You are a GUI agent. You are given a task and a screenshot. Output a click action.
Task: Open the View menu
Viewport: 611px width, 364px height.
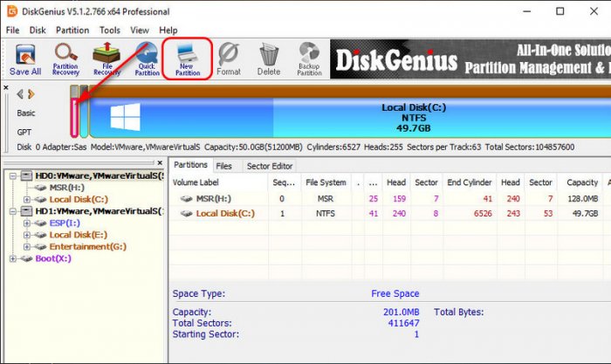pyautogui.click(x=140, y=30)
